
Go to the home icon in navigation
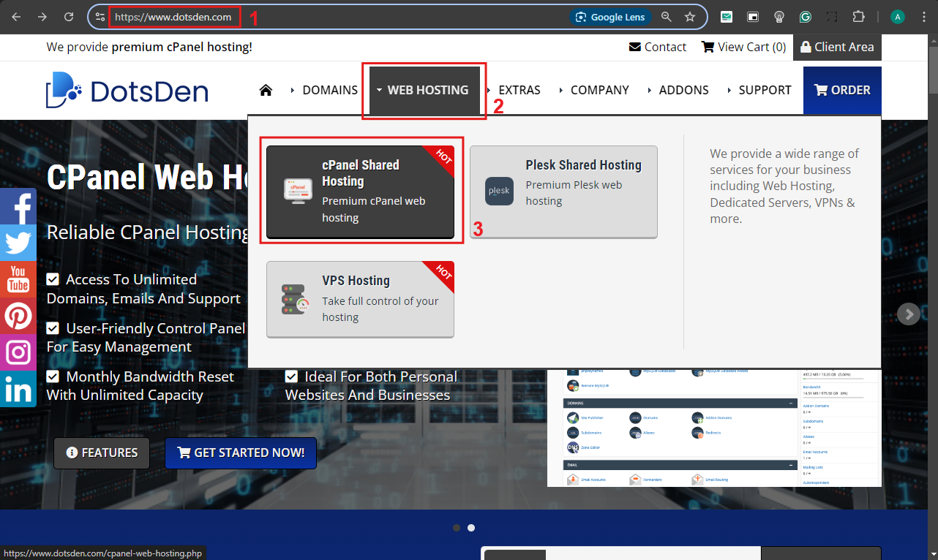pos(266,90)
